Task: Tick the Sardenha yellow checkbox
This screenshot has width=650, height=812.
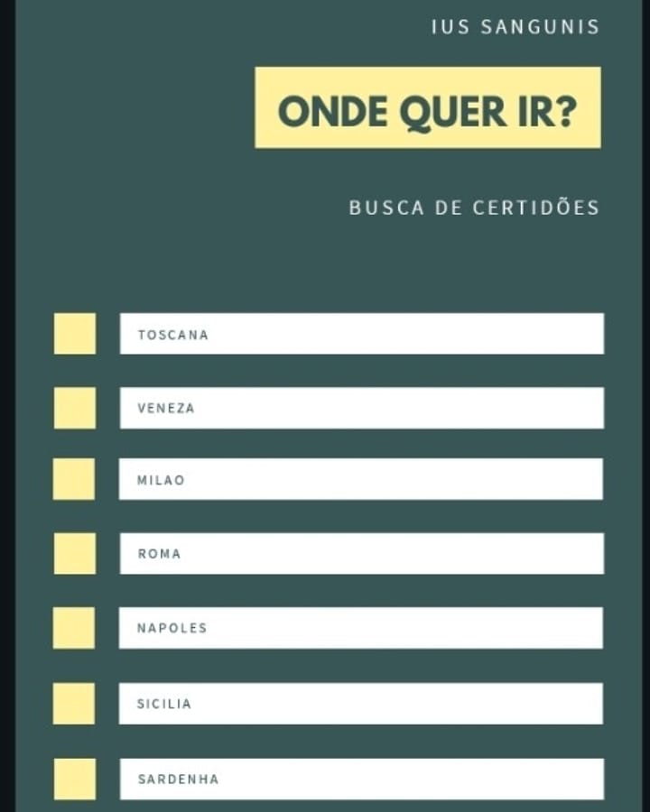Action: tap(75, 779)
